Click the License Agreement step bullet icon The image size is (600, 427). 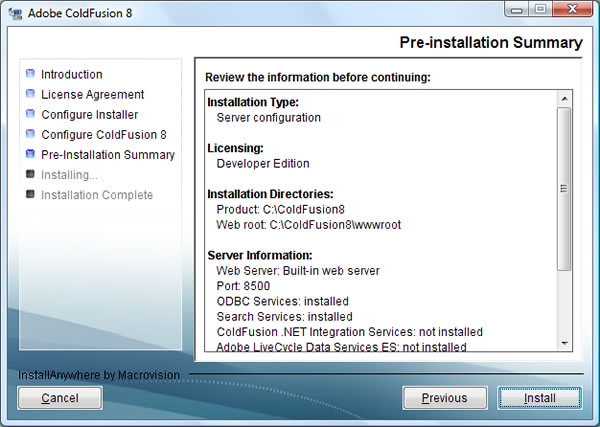30,93
